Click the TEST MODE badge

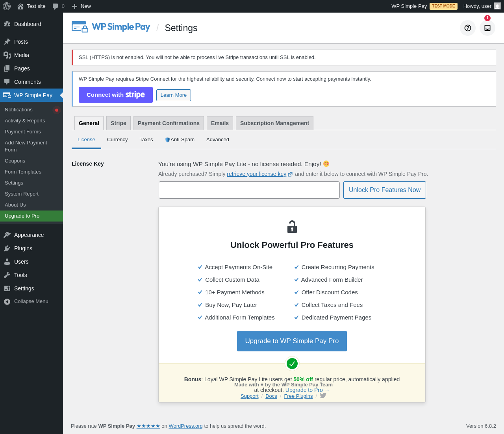(443, 6)
